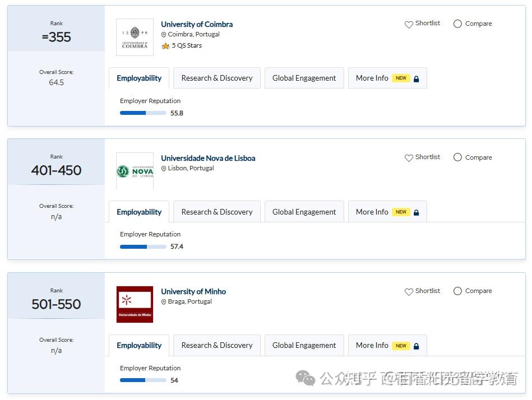Click the lock icon on Coimbra's More Info tab
This screenshot has height=400, width=532.
pos(416,78)
